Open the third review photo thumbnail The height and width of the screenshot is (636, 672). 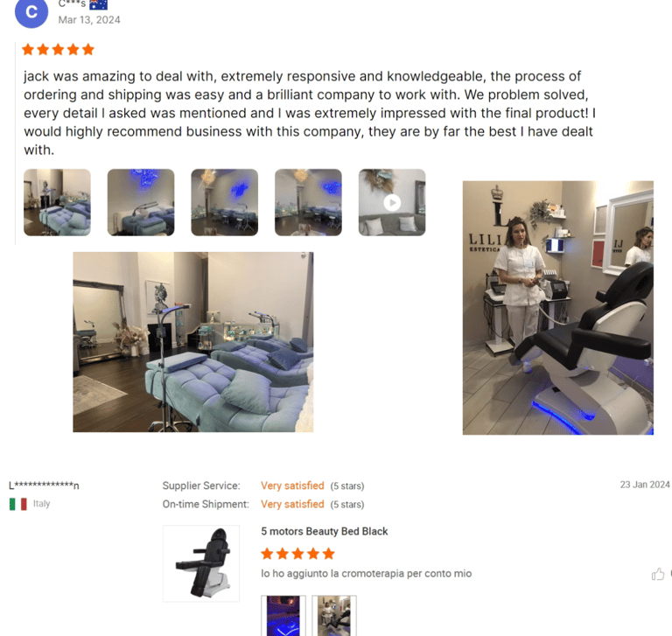tap(225, 202)
